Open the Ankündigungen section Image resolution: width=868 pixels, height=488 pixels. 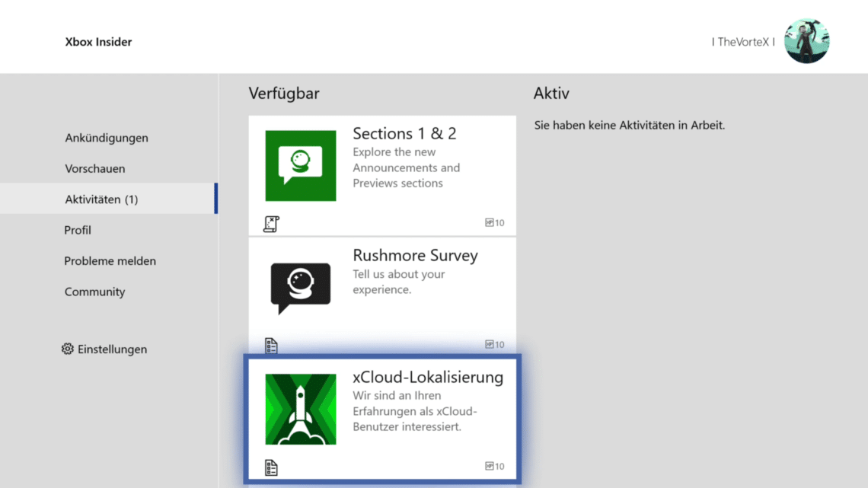[107, 138]
